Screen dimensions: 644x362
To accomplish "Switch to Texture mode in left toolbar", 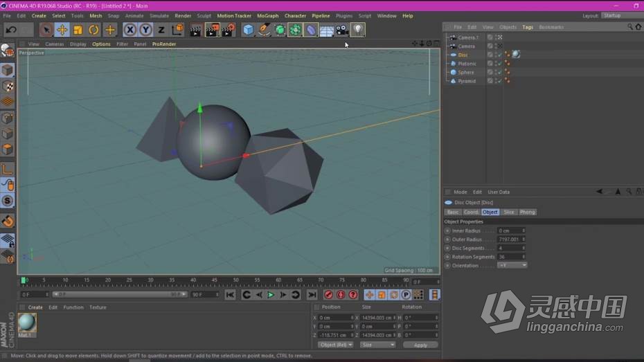I will click(x=8, y=87).
